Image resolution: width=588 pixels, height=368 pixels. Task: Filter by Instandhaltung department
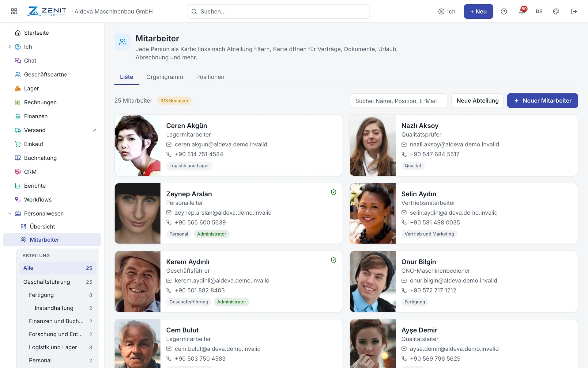(x=58, y=308)
